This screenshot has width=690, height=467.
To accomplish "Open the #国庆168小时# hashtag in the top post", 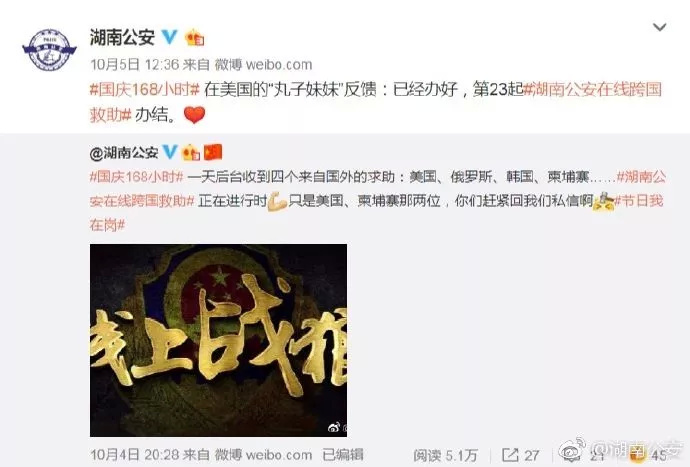I will coord(145,90).
